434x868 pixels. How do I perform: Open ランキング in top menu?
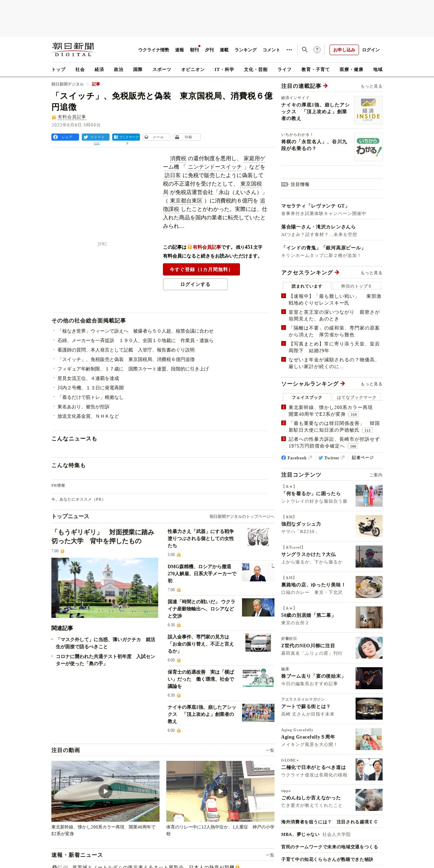pos(246,50)
